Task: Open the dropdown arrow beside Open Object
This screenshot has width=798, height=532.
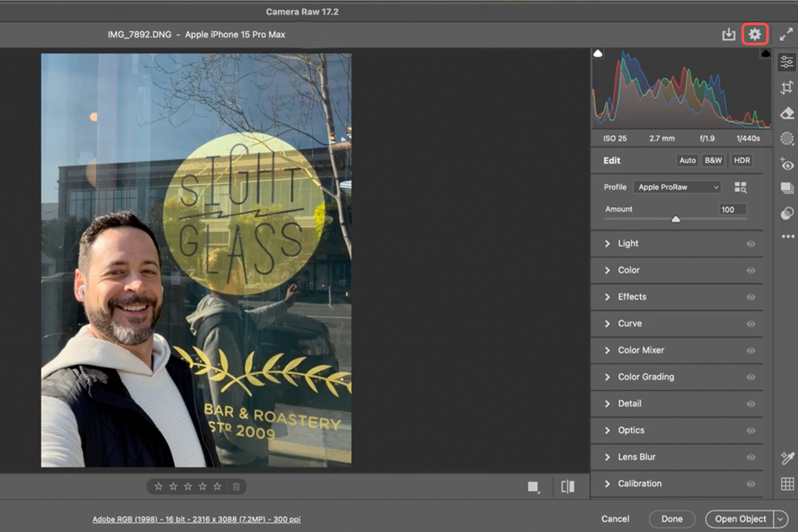Action: click(x=780, y=519)
